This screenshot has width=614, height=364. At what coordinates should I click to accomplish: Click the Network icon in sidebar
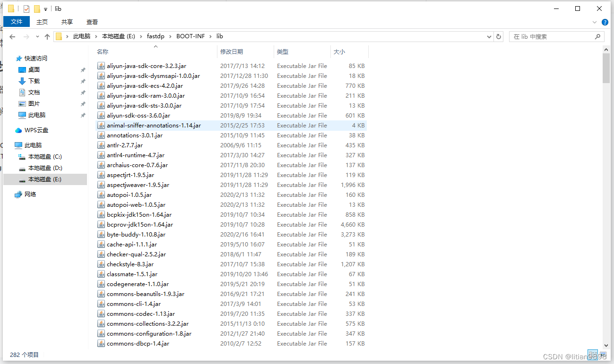click(x=18, y=195)
